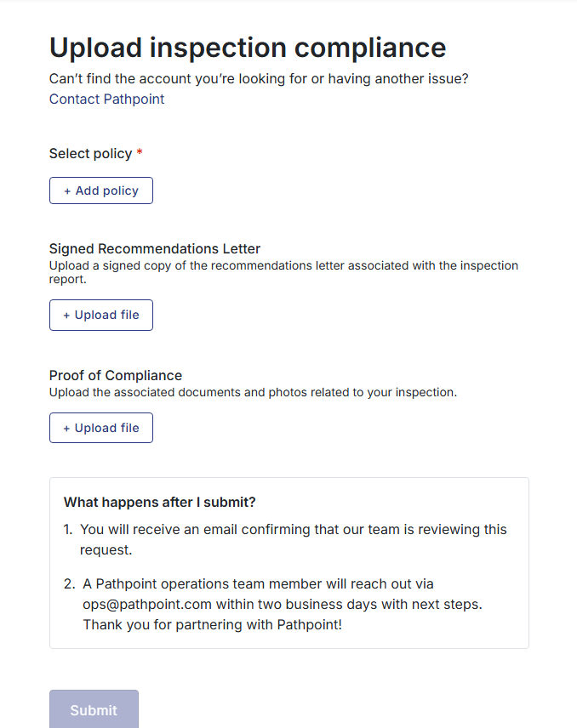
Task: Click the Upload inspection compliance heading
Action: coord(248,47)
